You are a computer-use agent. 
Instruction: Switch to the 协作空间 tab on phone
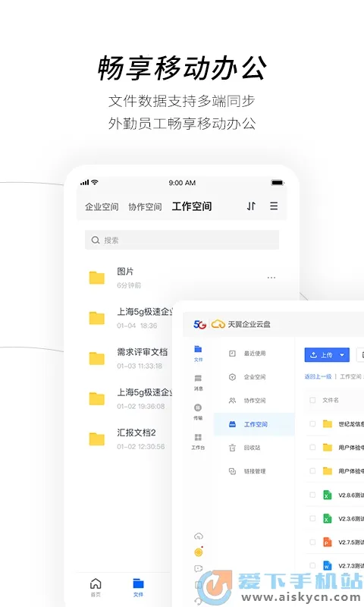click(x=145, y=206)
